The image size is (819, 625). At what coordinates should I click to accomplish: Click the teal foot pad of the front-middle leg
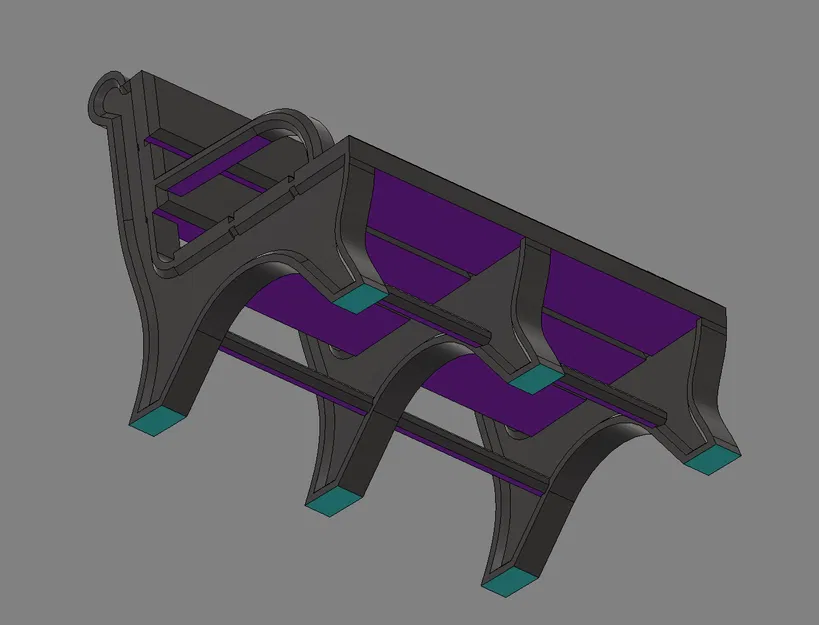pyautogui.click(x=330, y=502)
